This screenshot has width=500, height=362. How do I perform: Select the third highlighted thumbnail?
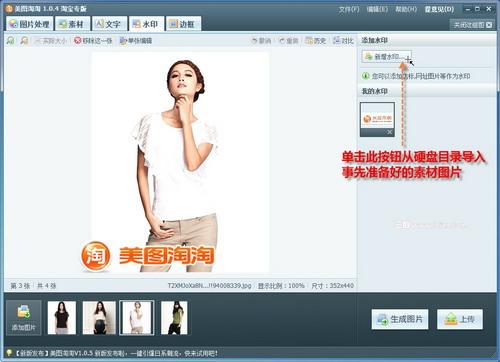pyautogui.click(x=137, y=318)
